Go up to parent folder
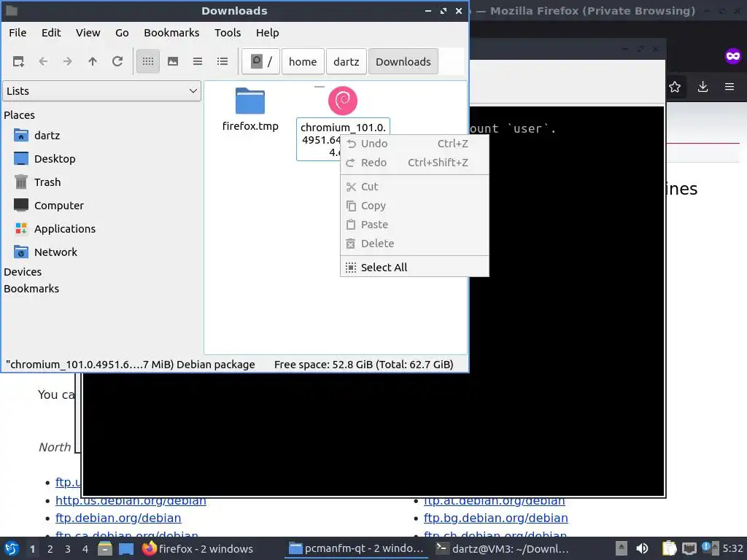Image resolution: width=747 pixels, height=560 pixels. click(x=93, y=61)
